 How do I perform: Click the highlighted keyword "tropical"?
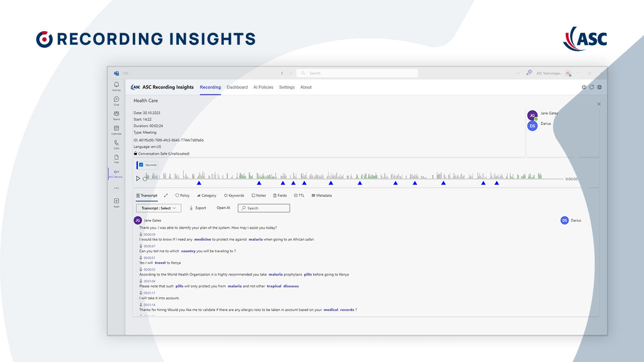(274, 287)
